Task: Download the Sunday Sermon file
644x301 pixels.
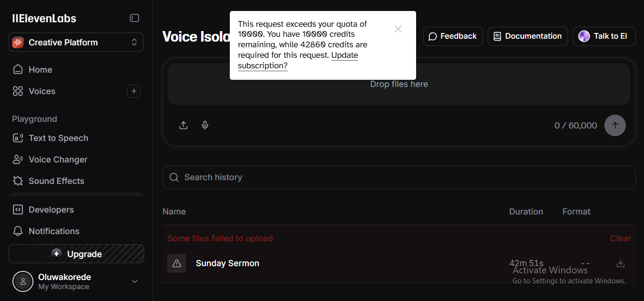Action: [x=620, y=263]
